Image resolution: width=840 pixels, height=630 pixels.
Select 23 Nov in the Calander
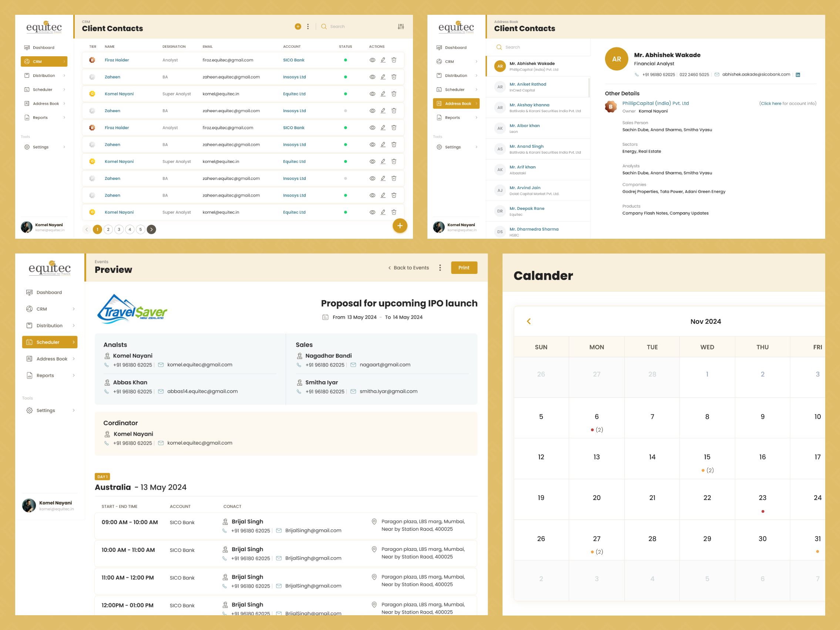[763, 499]
